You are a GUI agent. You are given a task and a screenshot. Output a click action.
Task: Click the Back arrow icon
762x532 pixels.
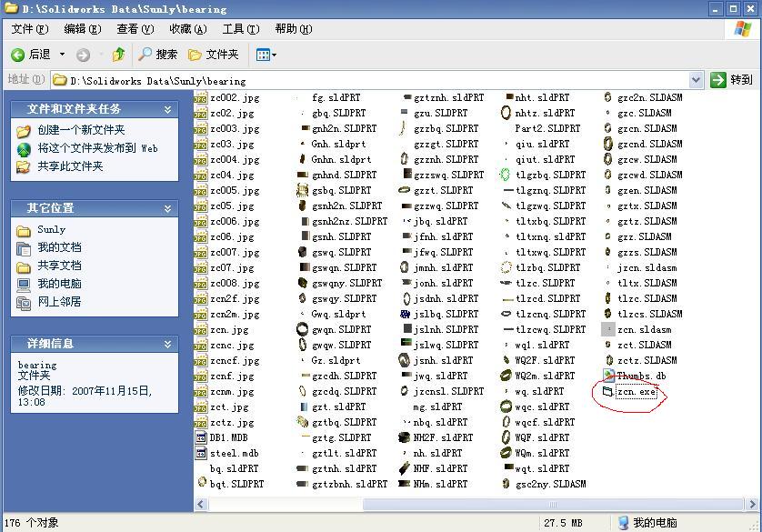[x=17, y=55]
